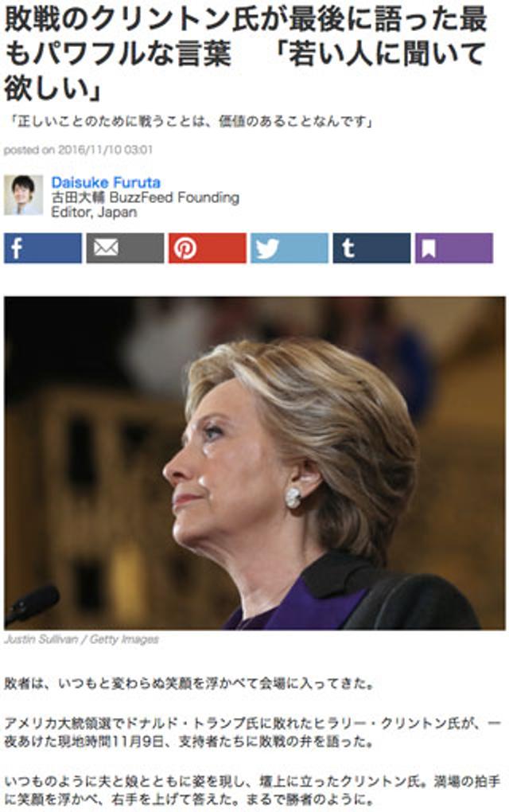The image size is (509, 812).
Task: Click the author avatar photo
Action: pyautogui.click(x=23, y=195)
